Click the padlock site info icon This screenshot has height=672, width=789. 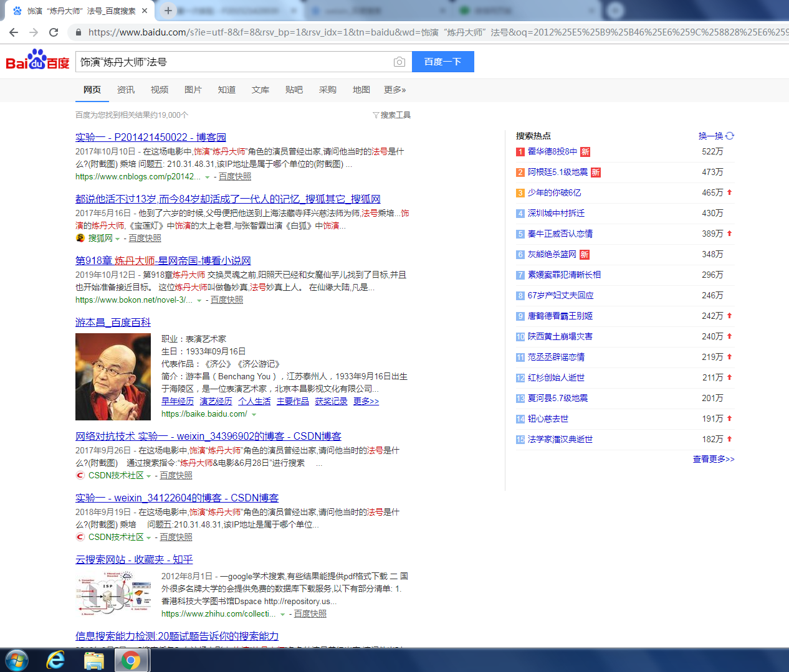point(78,32)
